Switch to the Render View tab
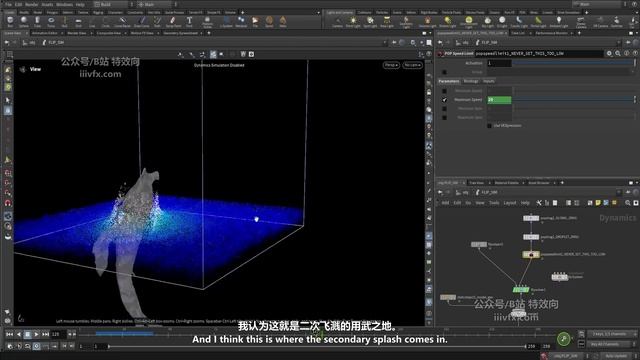 76,33
